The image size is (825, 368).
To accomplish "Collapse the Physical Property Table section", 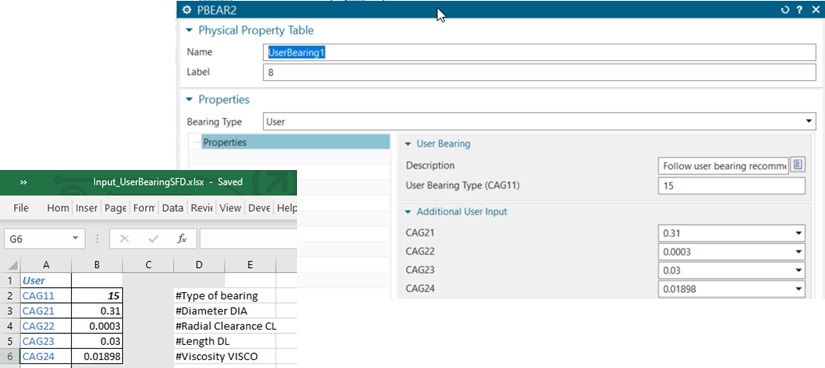I will pos(189,31).
